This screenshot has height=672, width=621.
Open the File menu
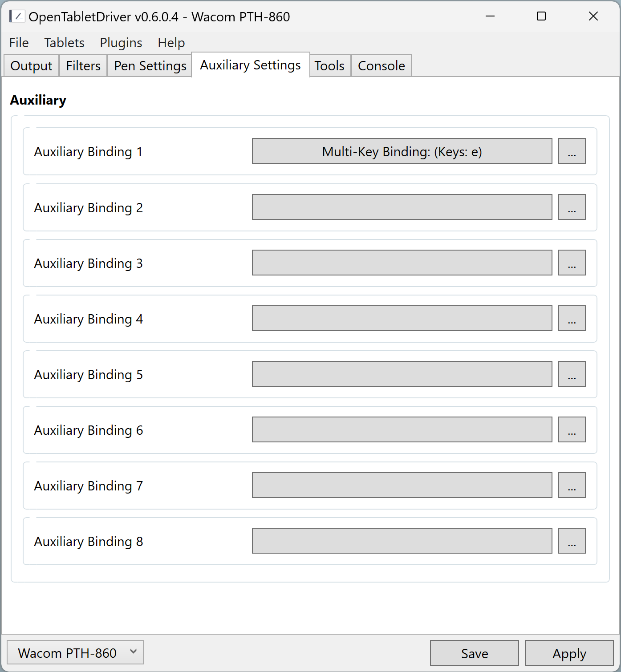pyautogui.click(x=19, y=43)
